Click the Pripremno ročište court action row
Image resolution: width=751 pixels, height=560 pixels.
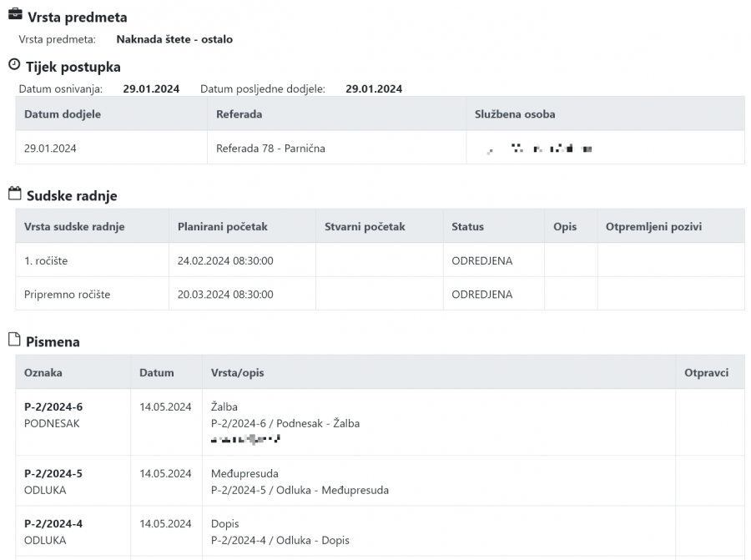(67, 294)
